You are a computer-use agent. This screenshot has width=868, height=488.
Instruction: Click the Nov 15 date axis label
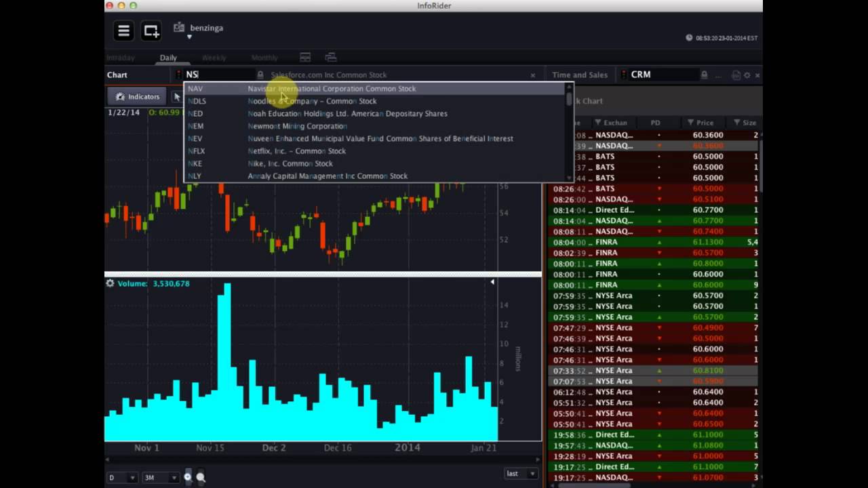click(x=210, y=448)
